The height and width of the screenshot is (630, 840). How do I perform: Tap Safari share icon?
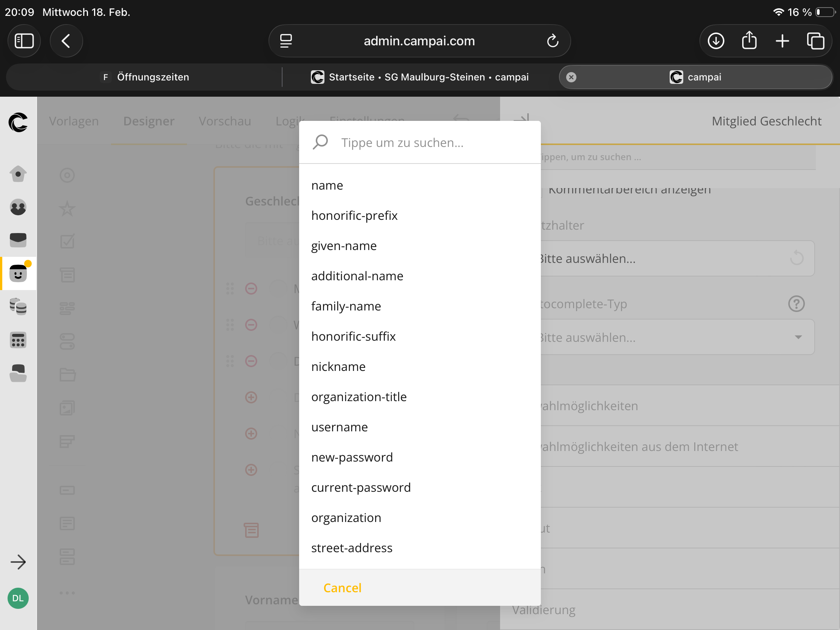[749, 41]
